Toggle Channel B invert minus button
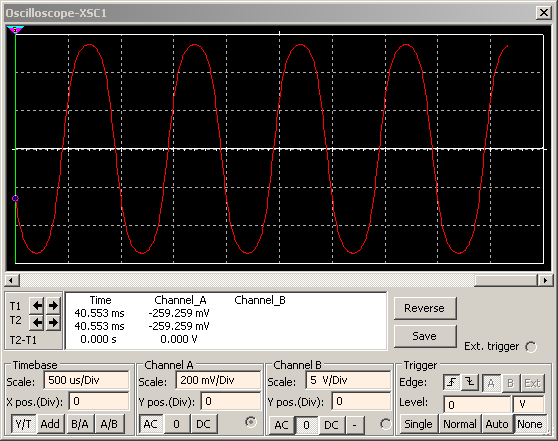This screenshot has width=558, height=441. coord(354,425)
